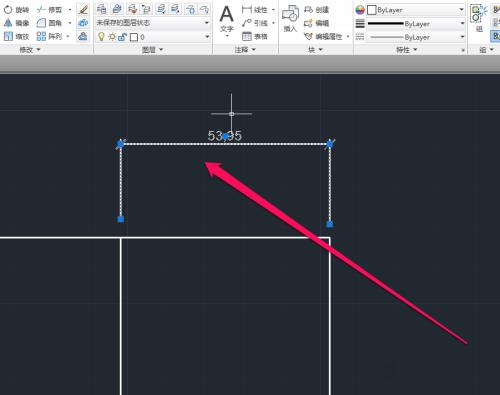Open the Leader (引线) dropdown arrow

click(273, 23)
